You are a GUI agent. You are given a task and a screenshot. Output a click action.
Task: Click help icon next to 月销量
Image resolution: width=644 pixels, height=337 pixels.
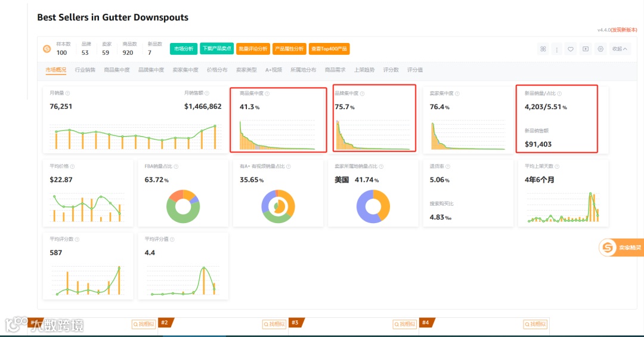(68, 93)
